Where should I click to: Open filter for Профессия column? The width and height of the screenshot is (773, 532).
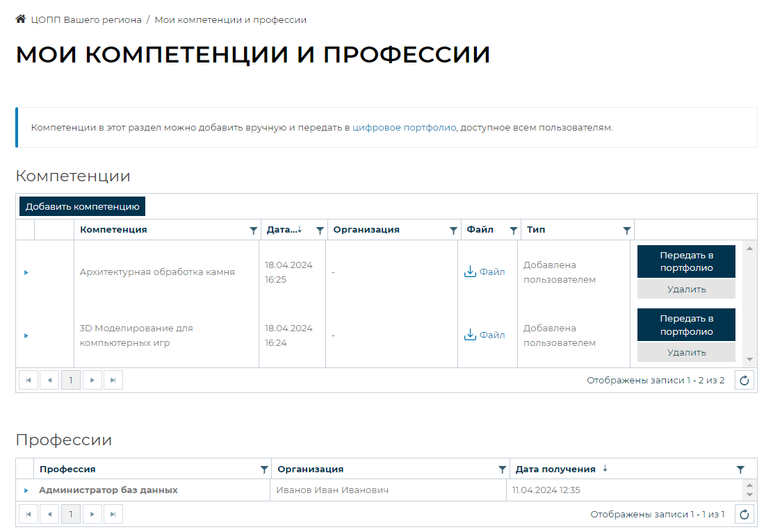(x=263, y=469)
